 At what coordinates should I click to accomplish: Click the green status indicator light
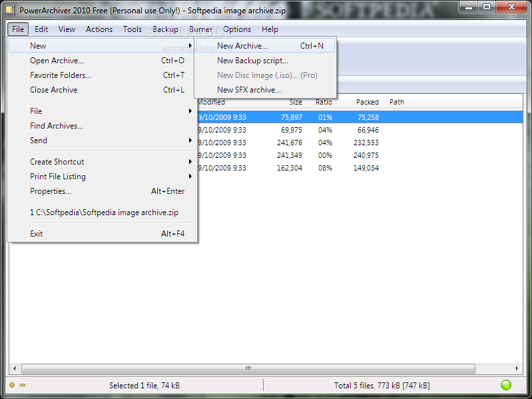pyautogui.click(x=506, y=385)
